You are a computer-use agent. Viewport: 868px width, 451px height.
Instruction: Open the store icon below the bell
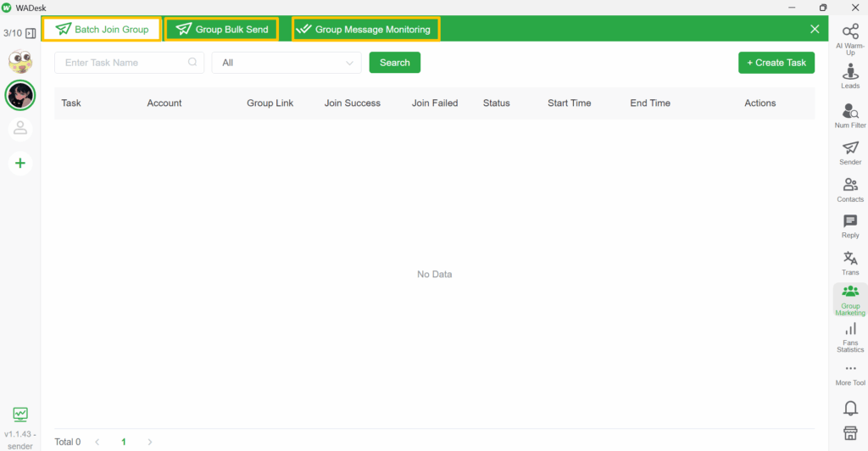click(850, 432)
